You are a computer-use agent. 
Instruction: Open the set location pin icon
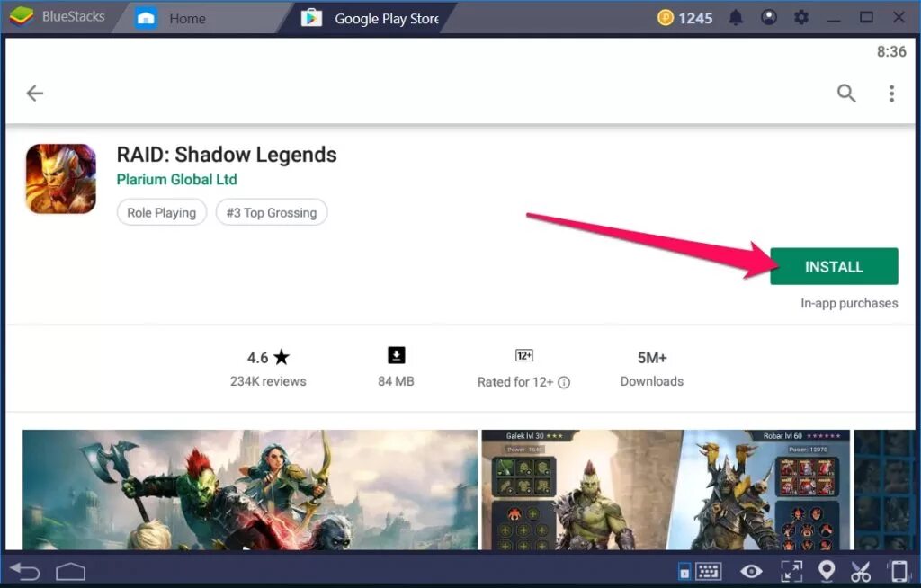point(827,571)
